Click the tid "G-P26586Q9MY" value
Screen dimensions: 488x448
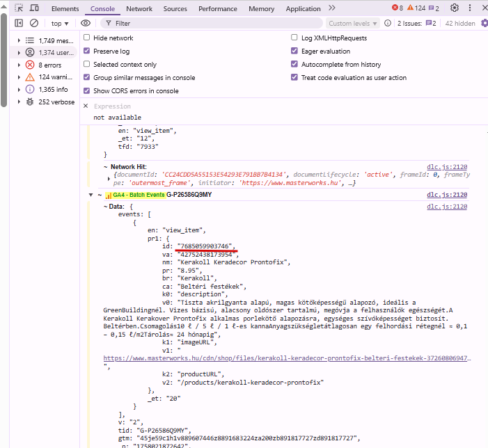[x=164, y=431]
